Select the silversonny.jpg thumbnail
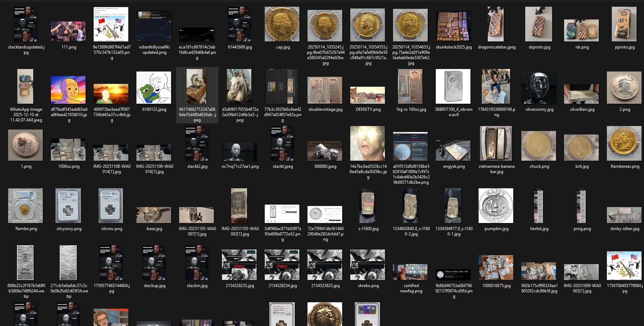The height and width of the screenshot is (326, 644). click(539, 88)
